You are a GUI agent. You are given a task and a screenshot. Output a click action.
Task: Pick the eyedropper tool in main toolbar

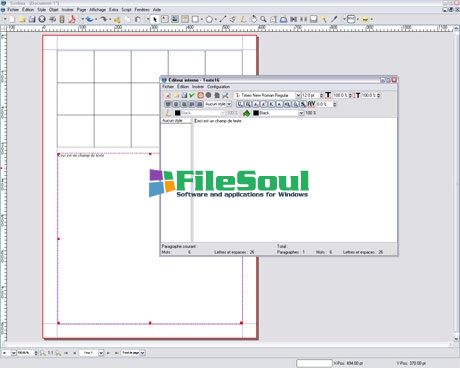coord(334,19)
